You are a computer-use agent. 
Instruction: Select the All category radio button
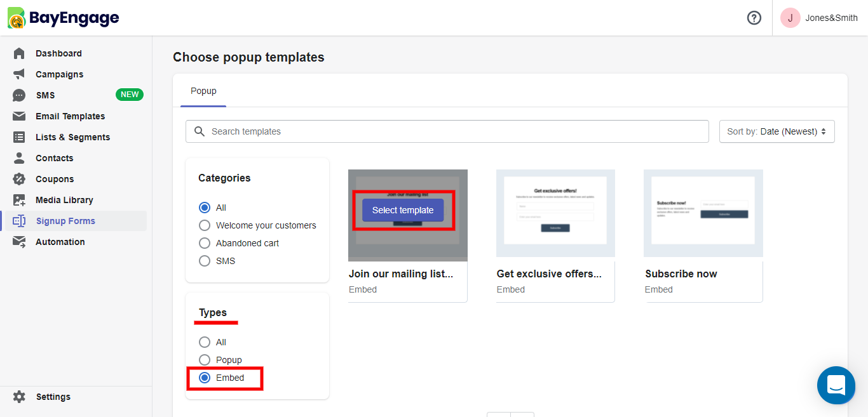pos(205,208)
